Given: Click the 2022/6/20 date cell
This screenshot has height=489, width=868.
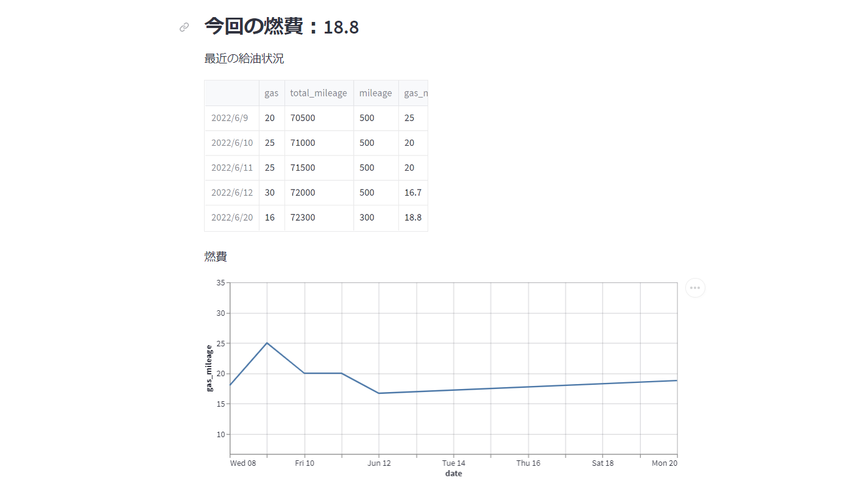Looking at the screenshot, I should [232, 217].
